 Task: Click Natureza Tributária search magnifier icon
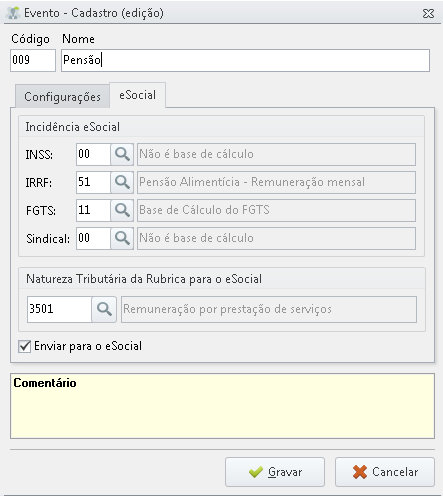pyautogui.click(x=104, y=309)
